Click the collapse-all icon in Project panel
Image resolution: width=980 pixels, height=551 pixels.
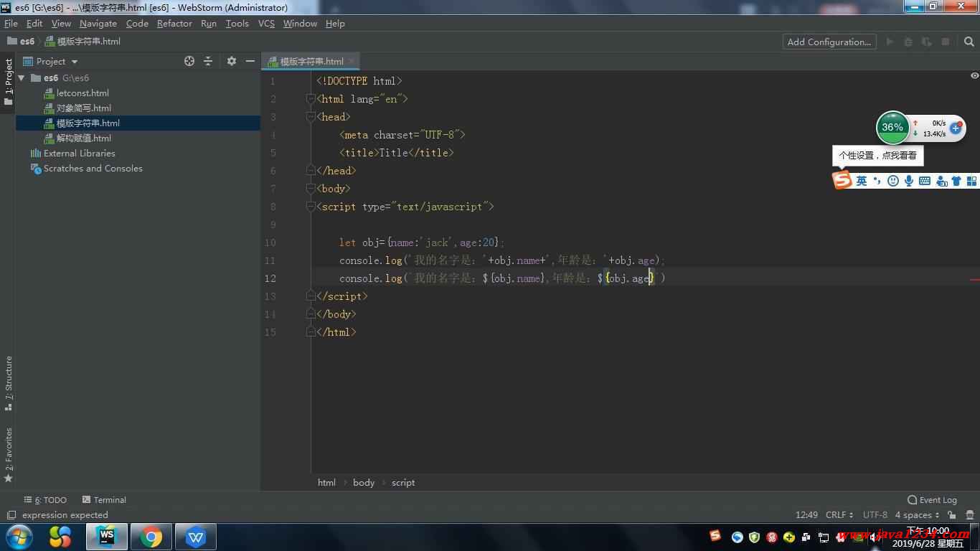click(x=208, y=61)
